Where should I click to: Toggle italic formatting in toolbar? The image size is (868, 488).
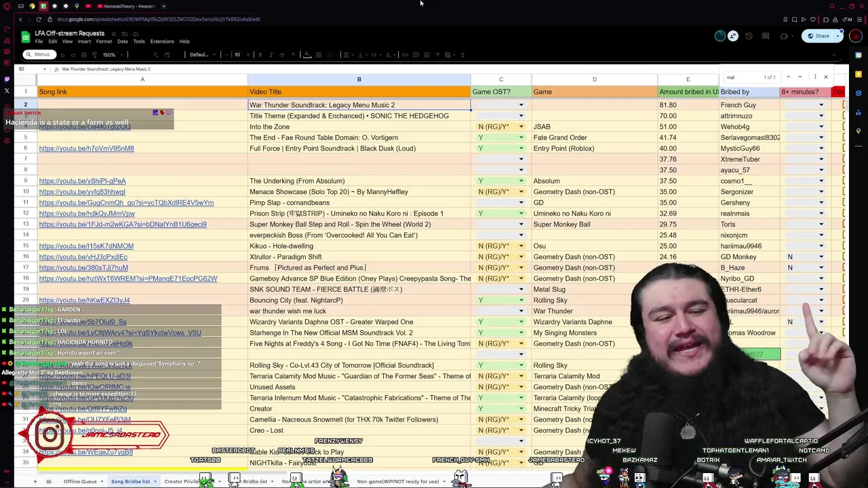click(271, 55)
